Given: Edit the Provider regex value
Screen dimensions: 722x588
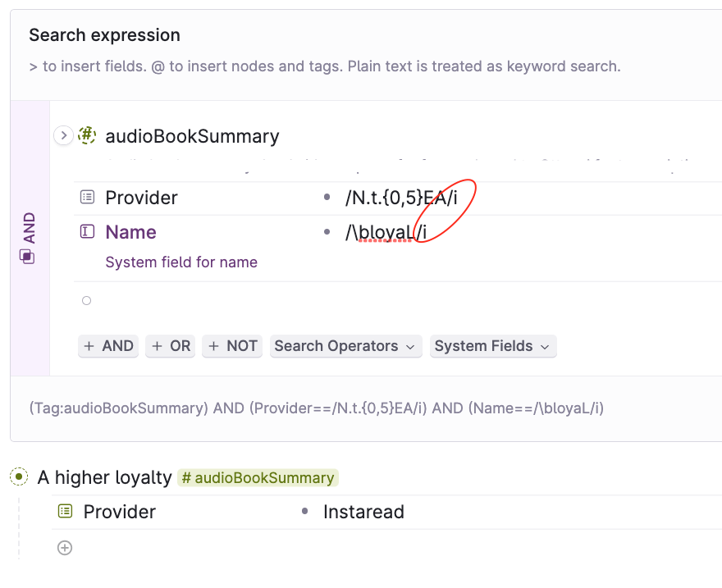Looking at the screenshot, I should coord(401,198).
